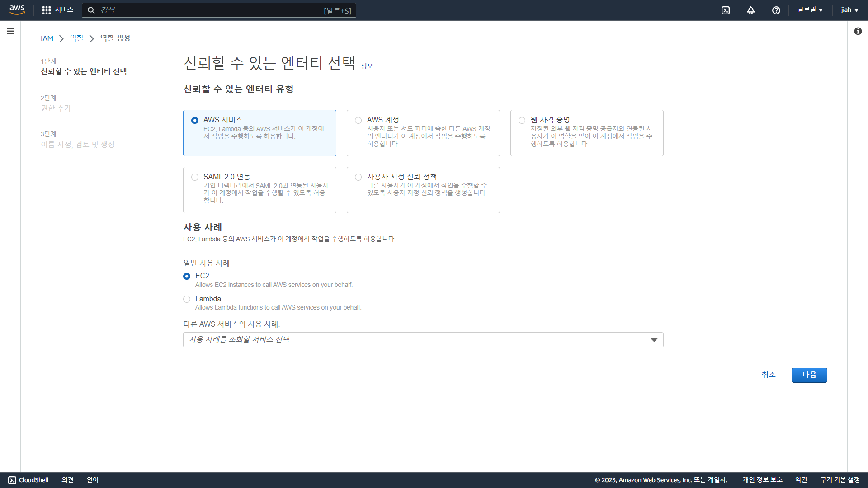This screenshot has height=488, width=868.
Task: Choose Lambda use case radio button
Action: point(187,299)
